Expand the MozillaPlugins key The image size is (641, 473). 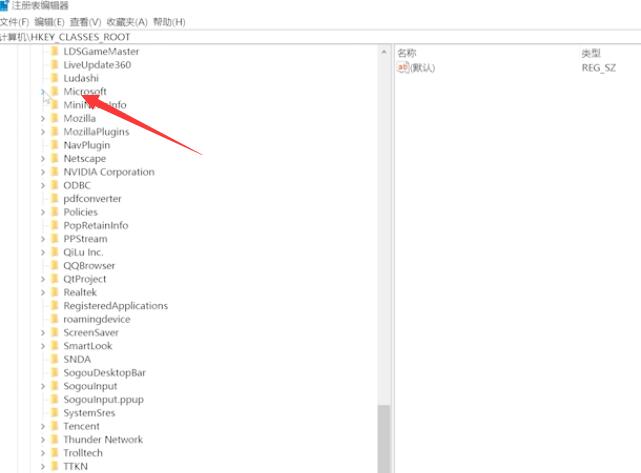pos(43,132)
